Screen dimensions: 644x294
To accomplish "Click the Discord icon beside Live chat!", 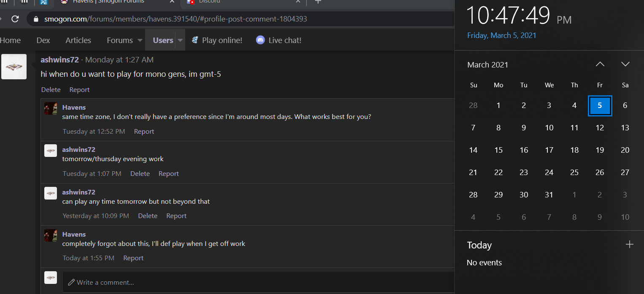I will (x=260, y=40).
